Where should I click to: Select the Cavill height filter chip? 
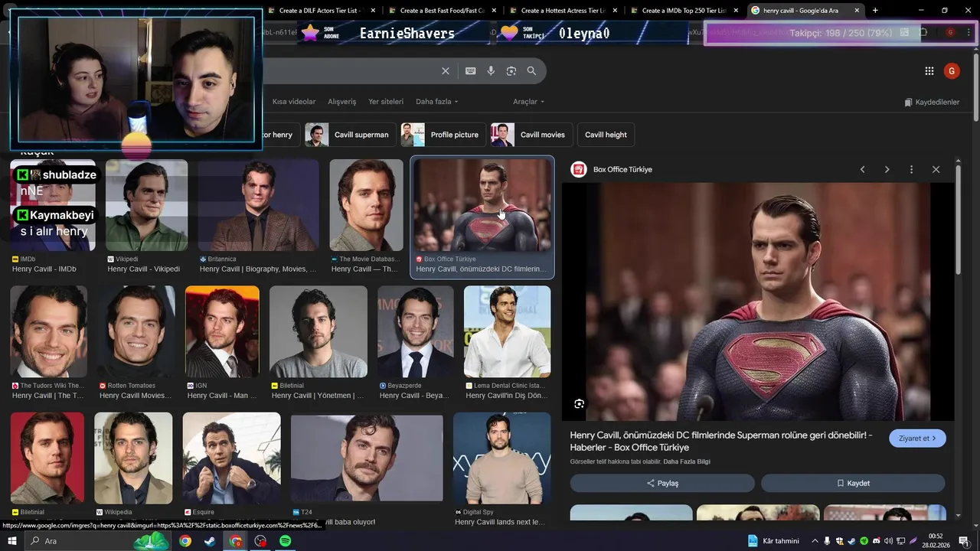(606, 135)
